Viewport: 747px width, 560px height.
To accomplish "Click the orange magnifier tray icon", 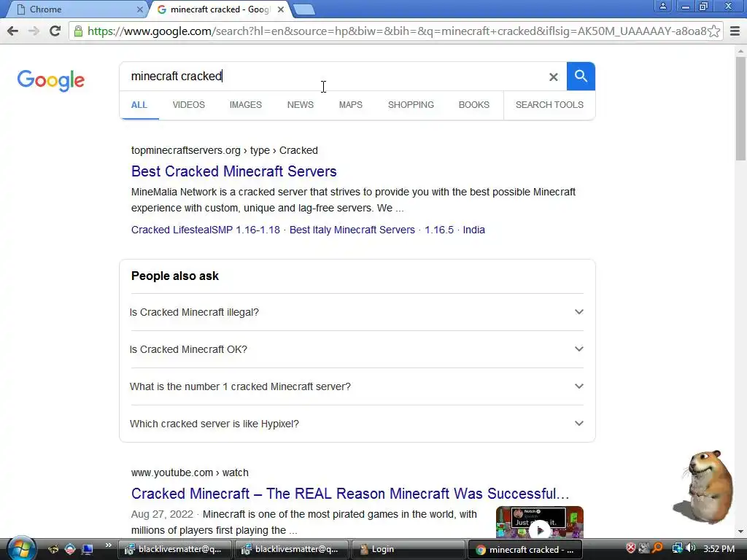I will click(657, 548).
